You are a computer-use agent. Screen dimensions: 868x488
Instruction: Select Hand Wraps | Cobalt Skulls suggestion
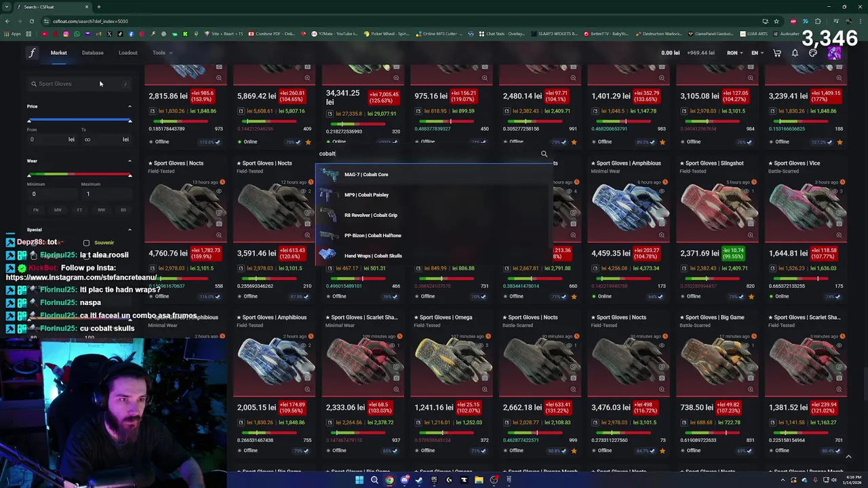click(x=434, y=256)
